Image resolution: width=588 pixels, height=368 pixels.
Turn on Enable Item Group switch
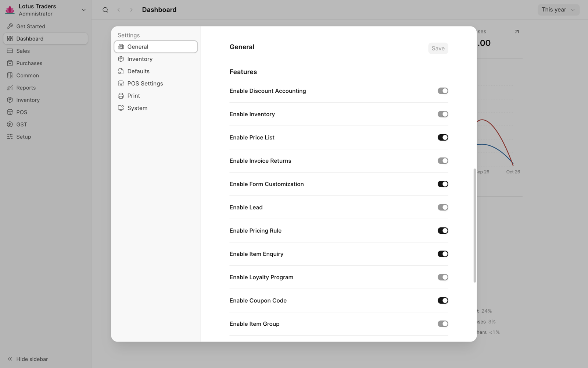pyautogui.click(x=443, y=324)
